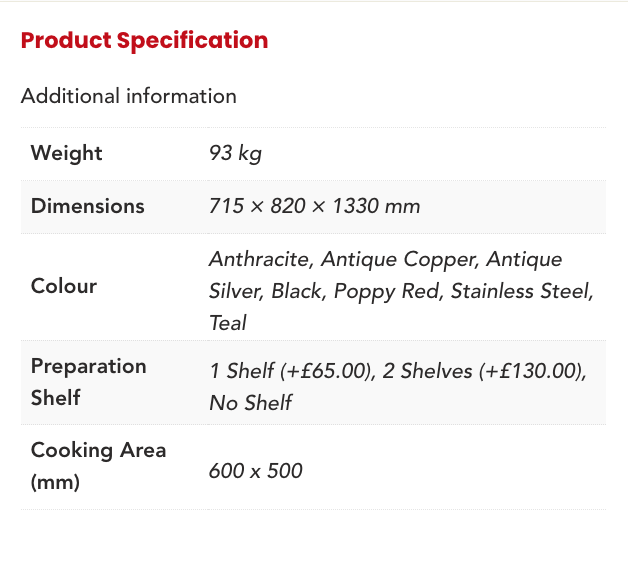Select the Cooking Area (mm) label
Viewport: 628px width, 564px height.
(98, 465)
